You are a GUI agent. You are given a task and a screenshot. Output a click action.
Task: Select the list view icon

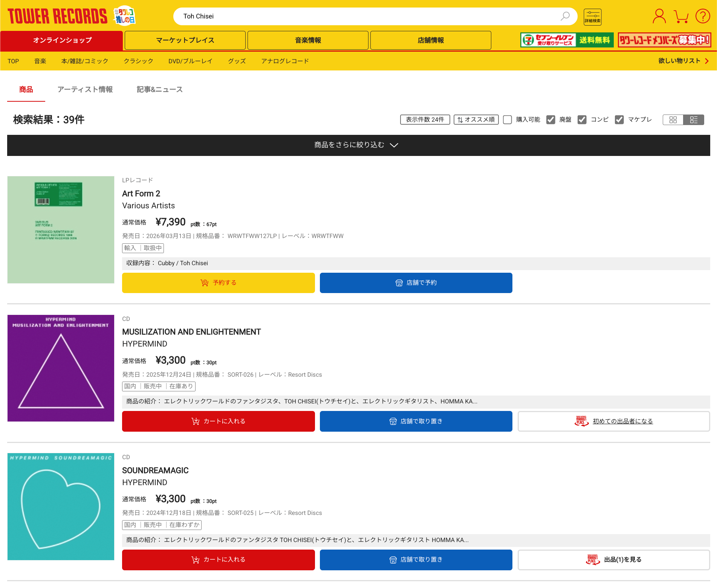pyautogui.click(x=694, y=119)
